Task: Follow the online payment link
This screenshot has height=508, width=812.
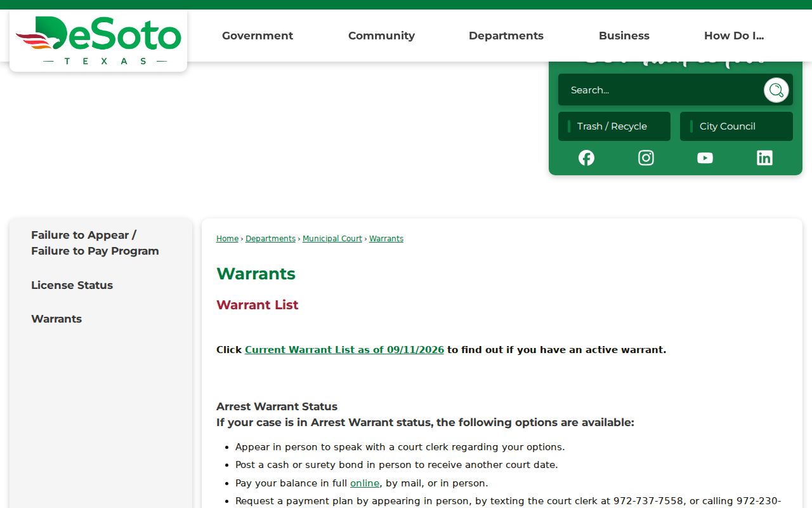Action: (x=365, y=483)
